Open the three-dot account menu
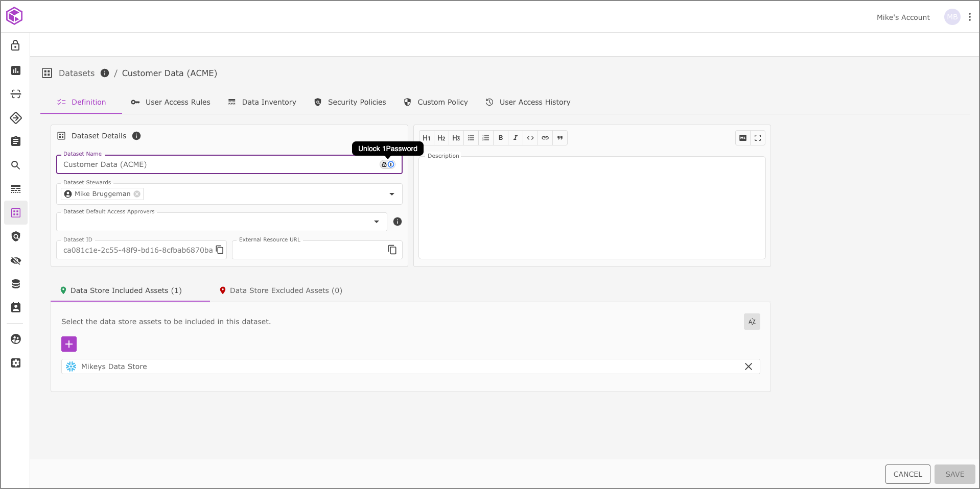Screen dimensions: 980x489 [x=969, y=17]
